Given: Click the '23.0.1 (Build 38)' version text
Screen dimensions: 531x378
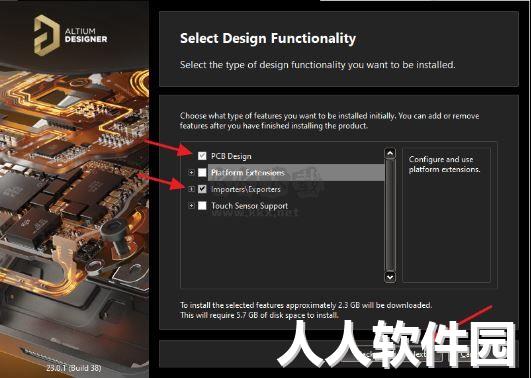Looking at the screenshot, I should 73,368.
